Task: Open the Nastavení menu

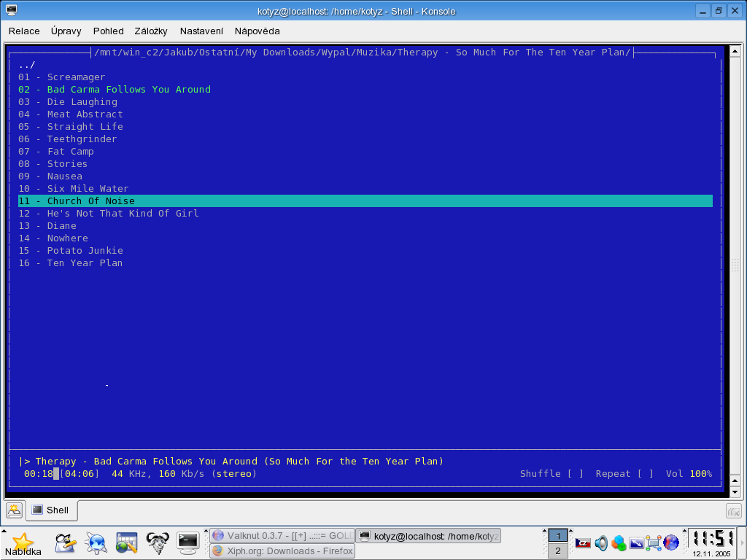Action: 201,31
